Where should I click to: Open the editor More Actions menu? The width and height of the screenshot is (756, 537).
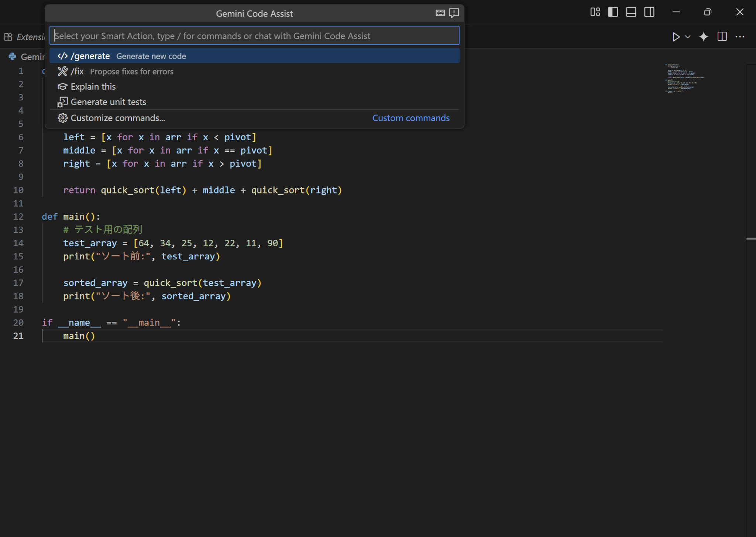pyautogui.click(x=740, y=37)
